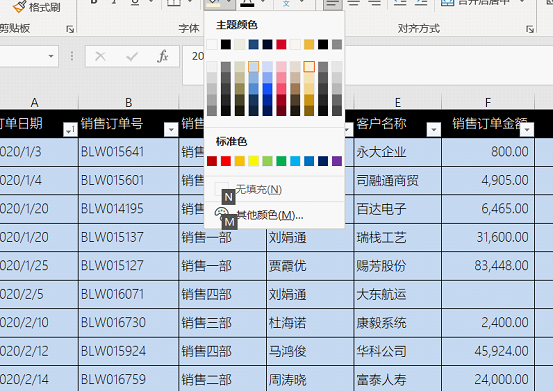Pick standard color light green
Screen dimensions: 553x391
[267, 161]
